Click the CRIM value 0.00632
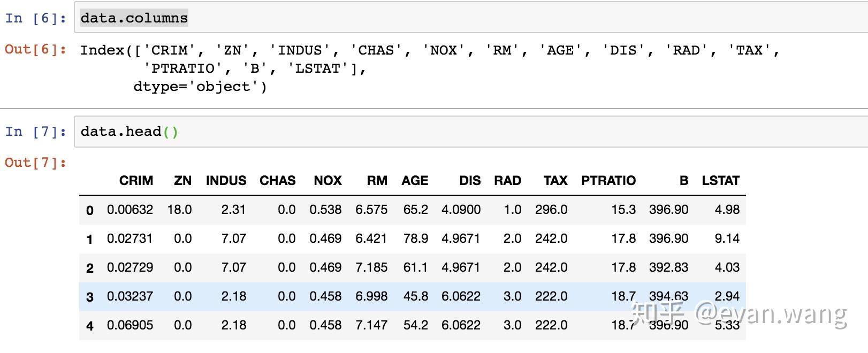This screenshot has width=868, height=353. [x=130, y=210]
